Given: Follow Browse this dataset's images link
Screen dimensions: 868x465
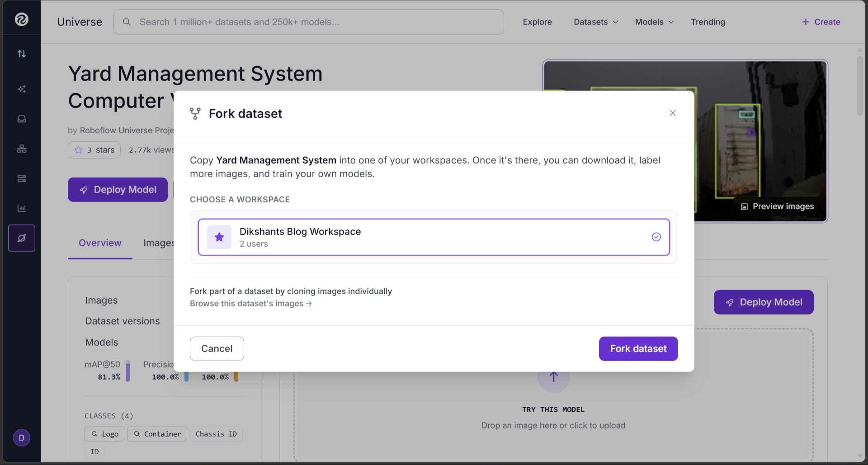Looking at the screenshot, I should click(x=251, y=304).
